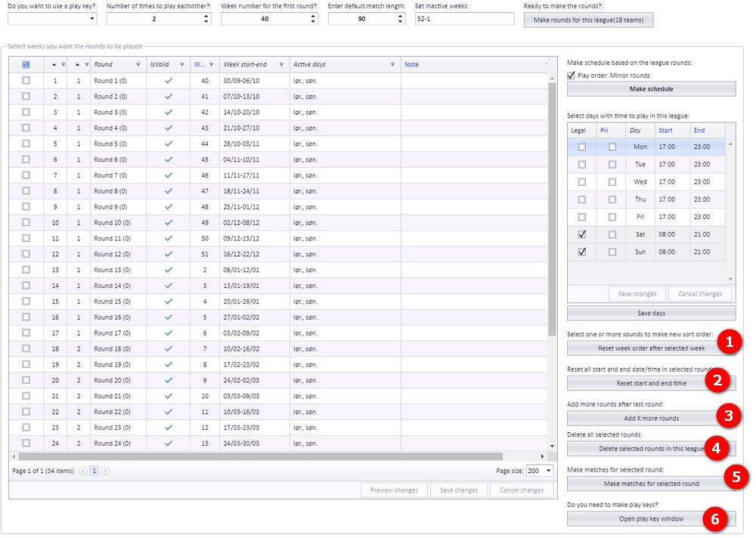Click Cancel changes in the days panel
Image resolution: width=756 pixels, height=538 pixels.
(699, 294)
